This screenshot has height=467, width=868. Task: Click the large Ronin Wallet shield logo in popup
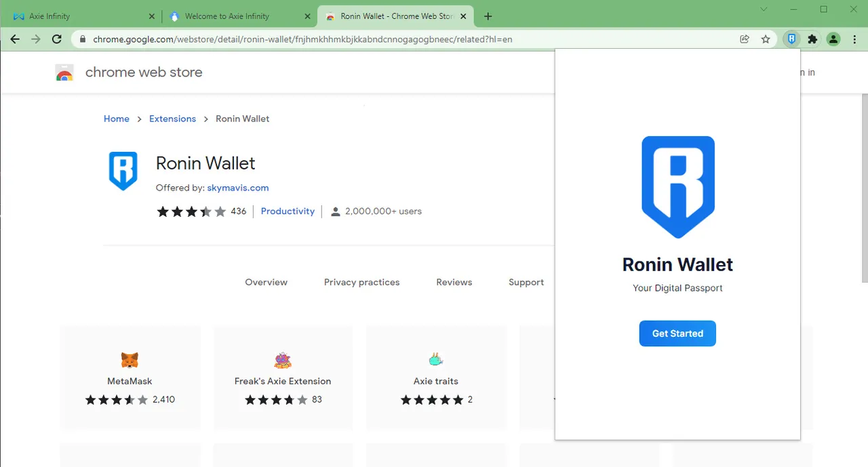(x=678, y=187)
